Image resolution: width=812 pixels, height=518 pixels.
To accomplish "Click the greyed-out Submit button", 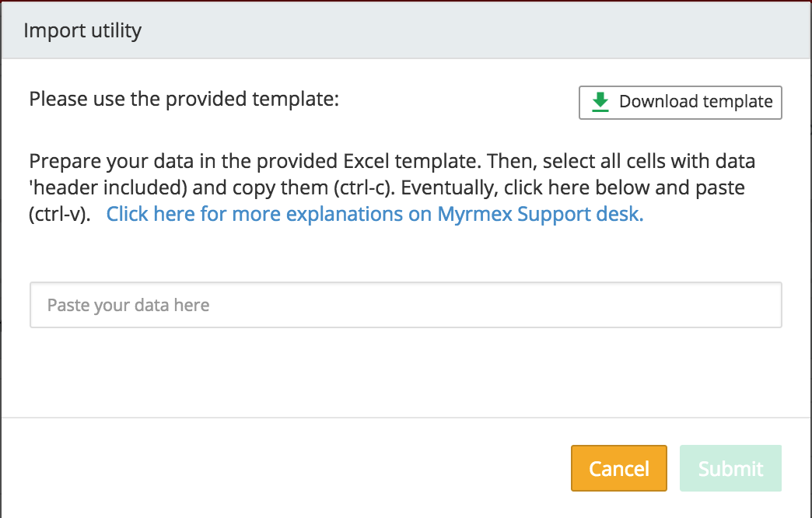I will point(730,468).
